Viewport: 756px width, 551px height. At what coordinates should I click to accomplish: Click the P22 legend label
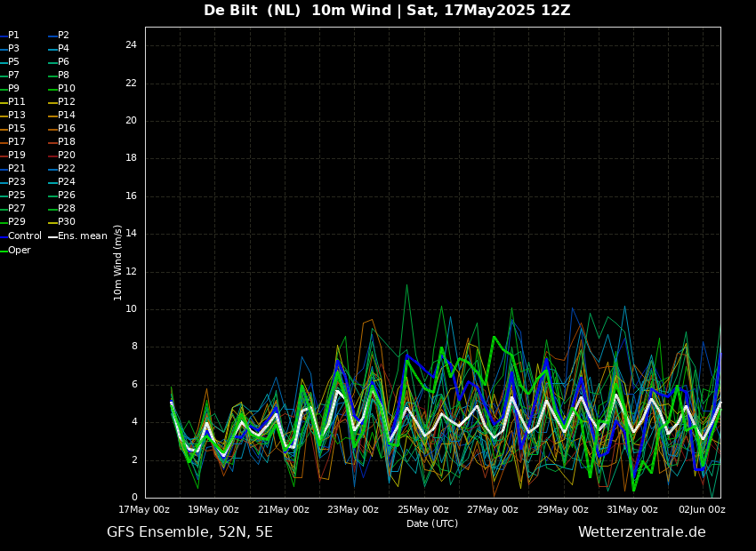(66, 169)
